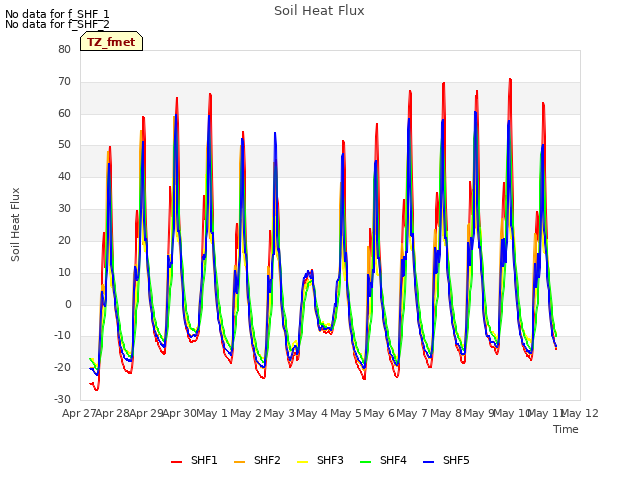Screen dimensions: 640x480
Task: Select the SHF3 legend label
Action: click(x=330, y=460)
